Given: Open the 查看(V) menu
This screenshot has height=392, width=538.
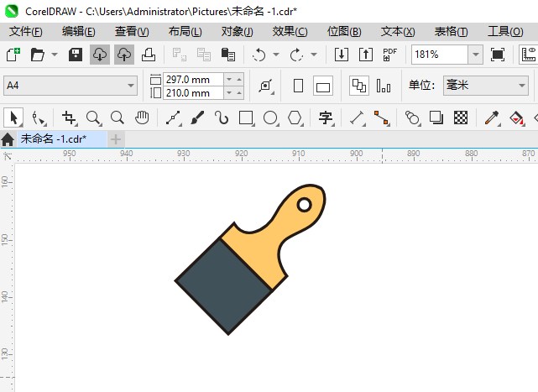Looking at the screenshot, I should pyautogui.click(x=132, y=32).
